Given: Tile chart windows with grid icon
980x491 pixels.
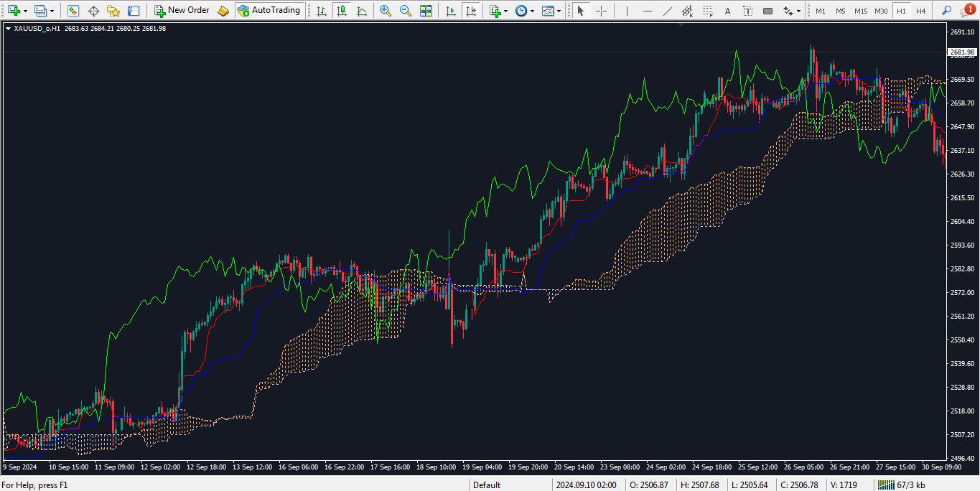Looking at the screenshot, I should coord(426,11).
